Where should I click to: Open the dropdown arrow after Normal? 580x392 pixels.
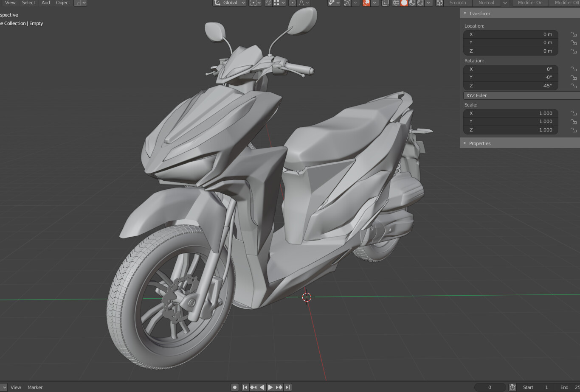505,3
